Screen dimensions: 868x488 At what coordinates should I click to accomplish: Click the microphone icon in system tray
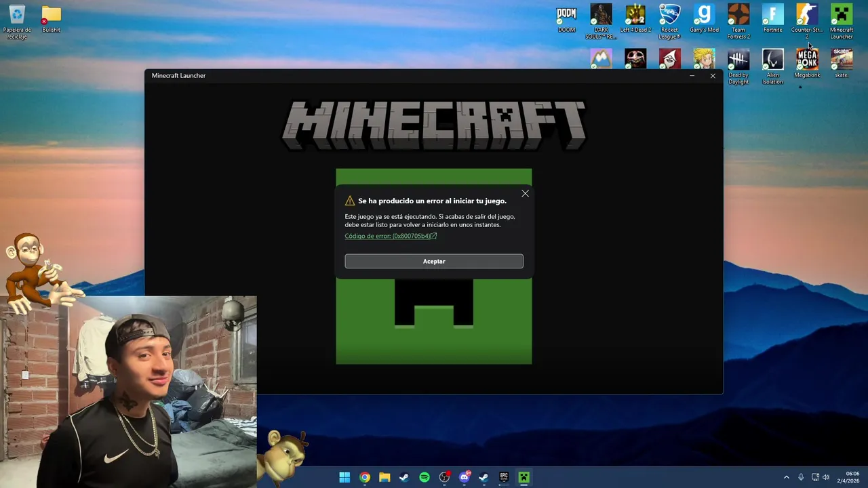(801, 477)
